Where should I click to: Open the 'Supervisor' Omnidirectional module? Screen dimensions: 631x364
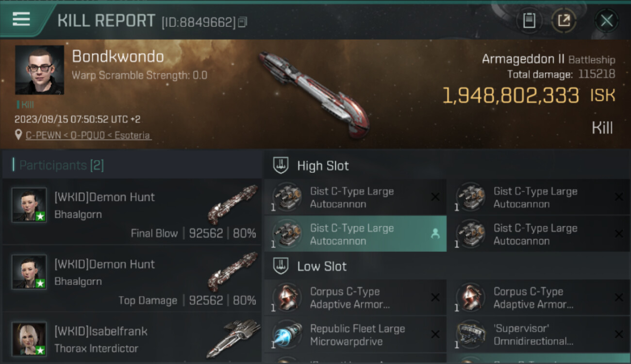coord(539,334)
